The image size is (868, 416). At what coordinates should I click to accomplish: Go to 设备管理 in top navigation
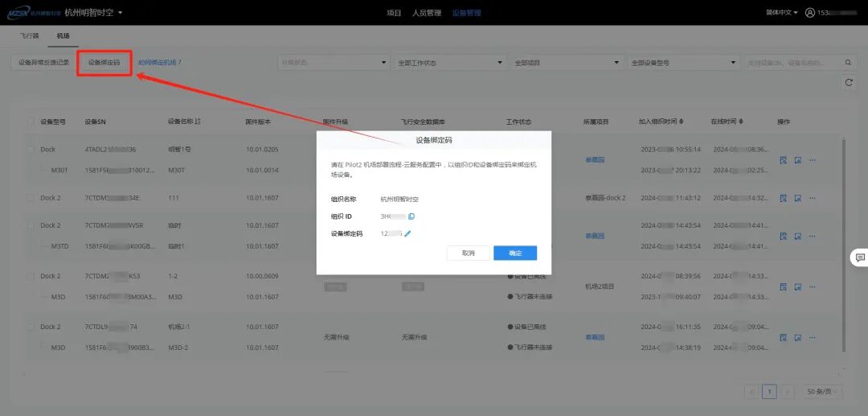point(467,13)
